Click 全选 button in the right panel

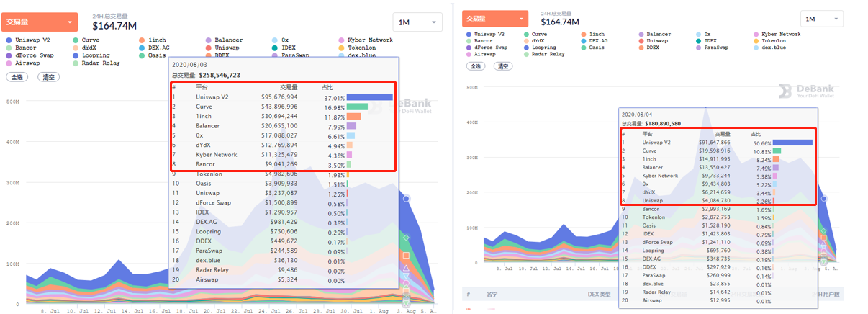point(476,66)
